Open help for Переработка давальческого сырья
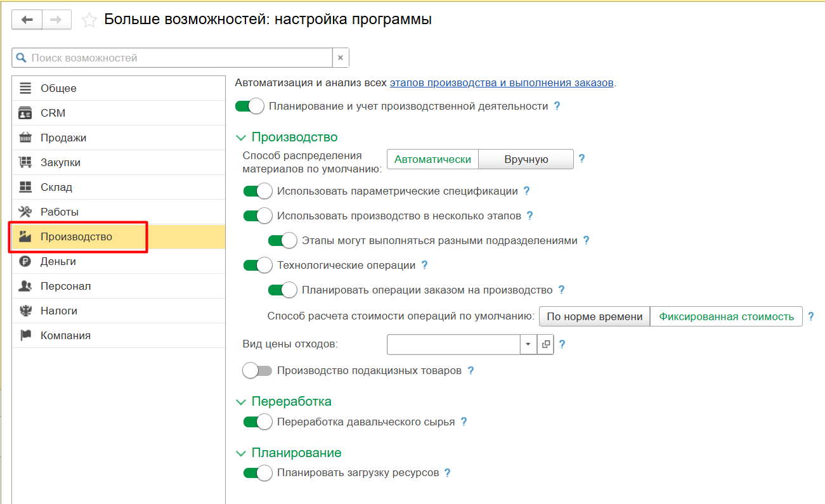 click(x=464, y=422)
